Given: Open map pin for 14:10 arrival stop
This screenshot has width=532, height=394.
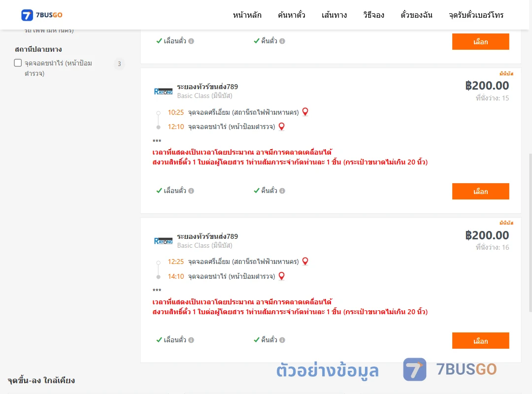Looking at the screenshot, I should [x=281, y=276].
